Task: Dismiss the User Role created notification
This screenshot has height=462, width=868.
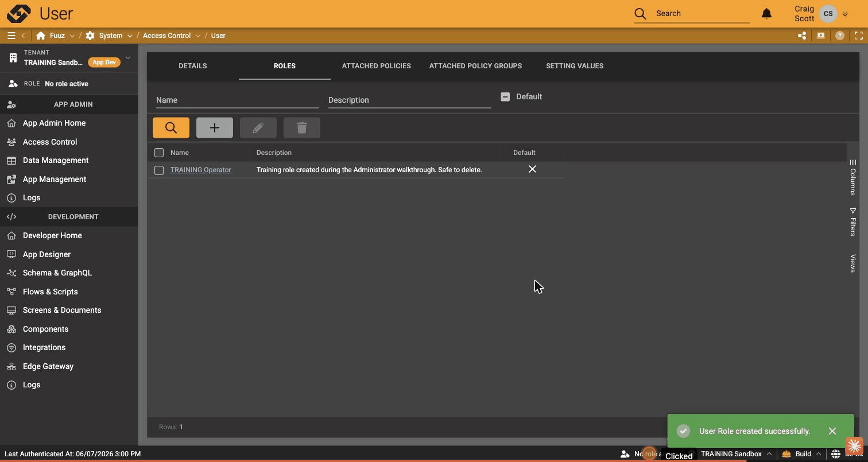Action: 832,431
